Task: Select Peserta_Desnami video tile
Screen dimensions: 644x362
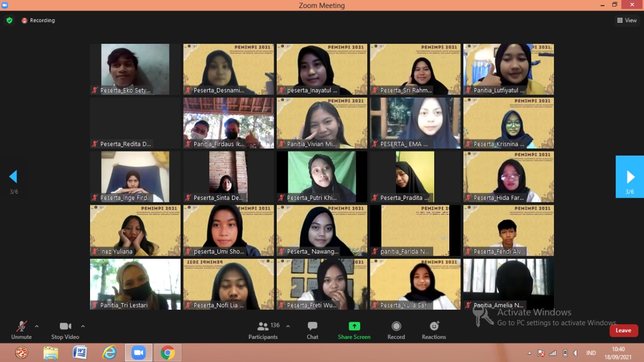Action: coord(228,69)
